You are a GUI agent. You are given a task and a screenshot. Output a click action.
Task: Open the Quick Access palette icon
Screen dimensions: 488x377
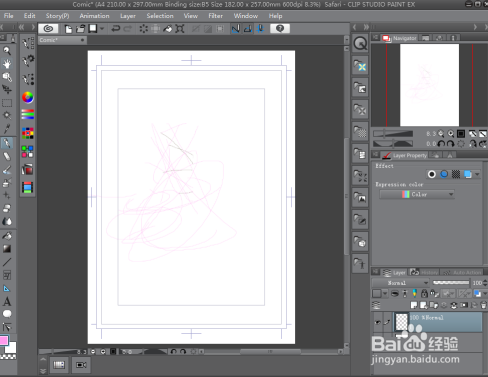pos(360,43)
